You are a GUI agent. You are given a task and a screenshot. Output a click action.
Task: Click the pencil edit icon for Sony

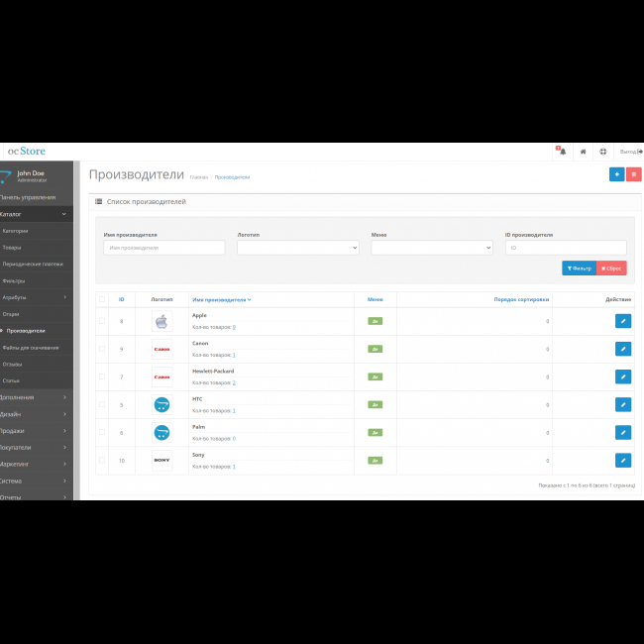[623, 460]
